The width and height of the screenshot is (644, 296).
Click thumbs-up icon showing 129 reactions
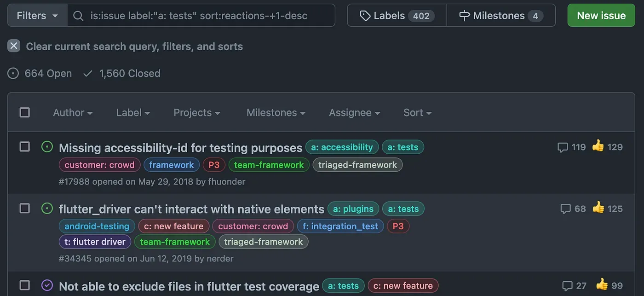point(598,146)
